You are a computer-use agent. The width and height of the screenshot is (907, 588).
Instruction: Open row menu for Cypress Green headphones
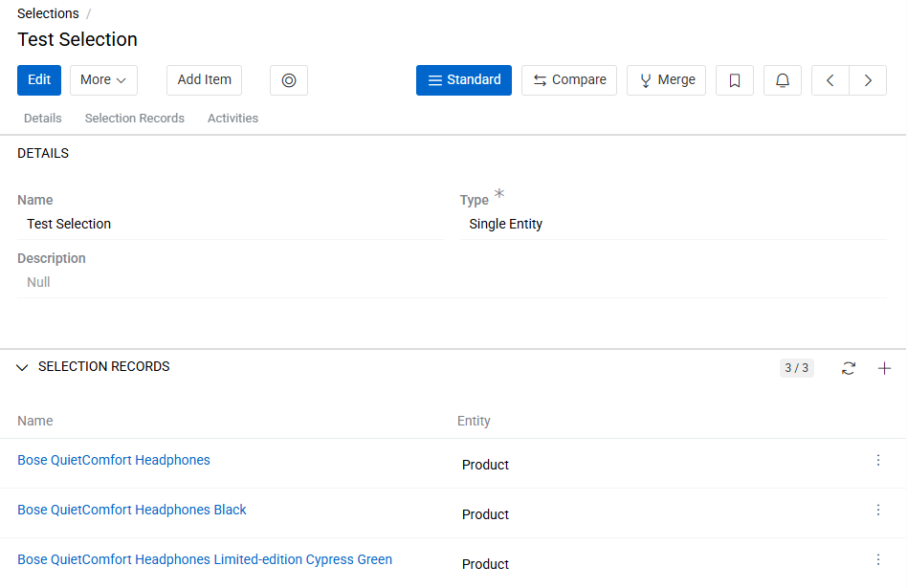878,560
